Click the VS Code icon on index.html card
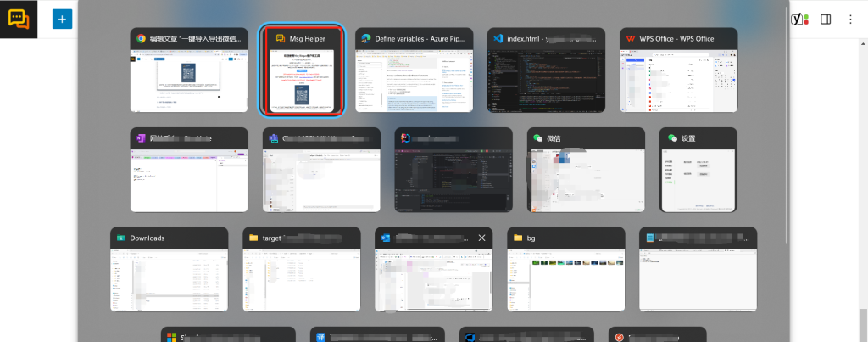 [x=498, y=39]
